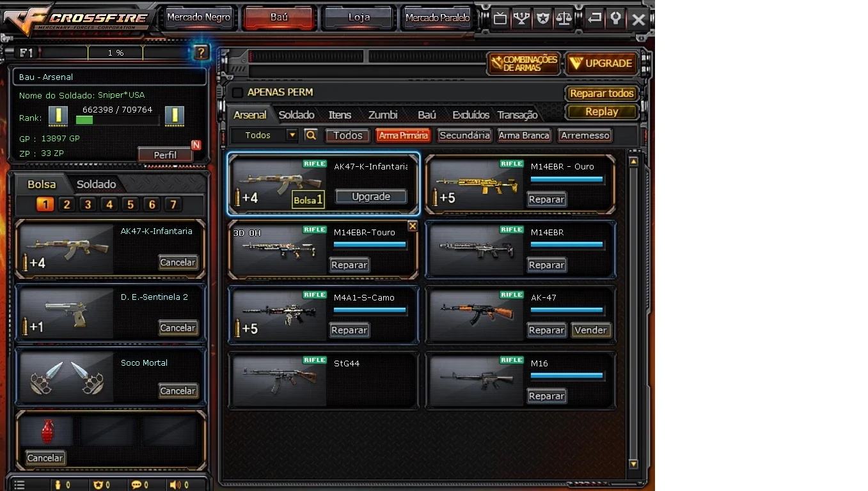868x491 pixels.
Task: Click the Replay button
Action: click(602, 111)
